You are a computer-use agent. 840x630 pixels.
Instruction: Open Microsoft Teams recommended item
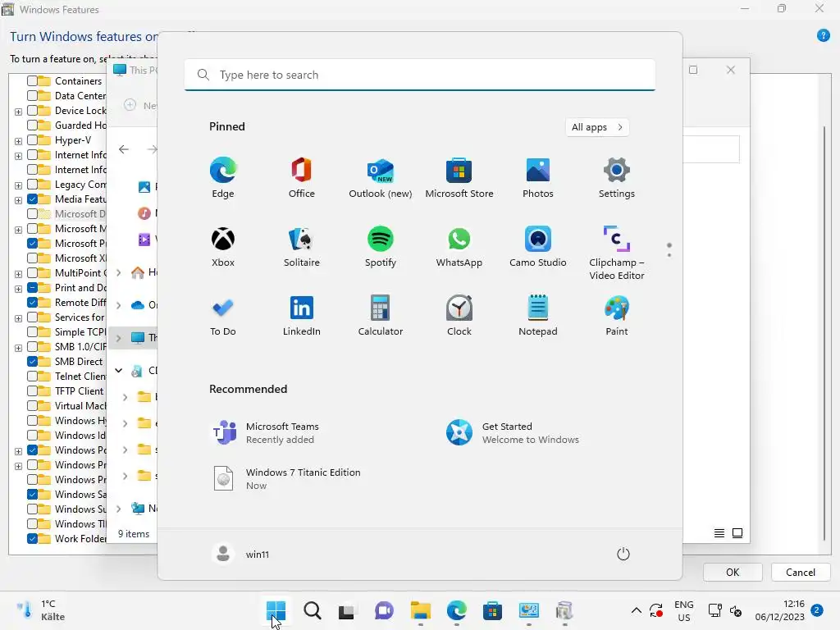coord(267,433)
